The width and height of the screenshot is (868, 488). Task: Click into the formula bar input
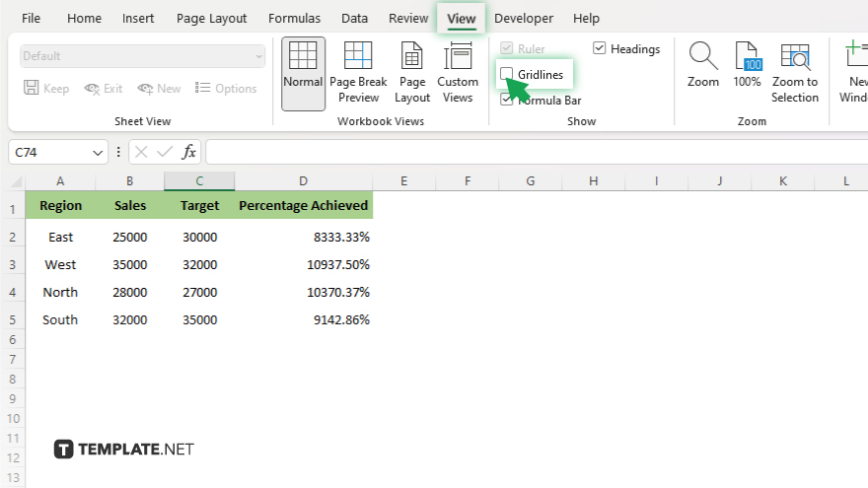(537, 152)
